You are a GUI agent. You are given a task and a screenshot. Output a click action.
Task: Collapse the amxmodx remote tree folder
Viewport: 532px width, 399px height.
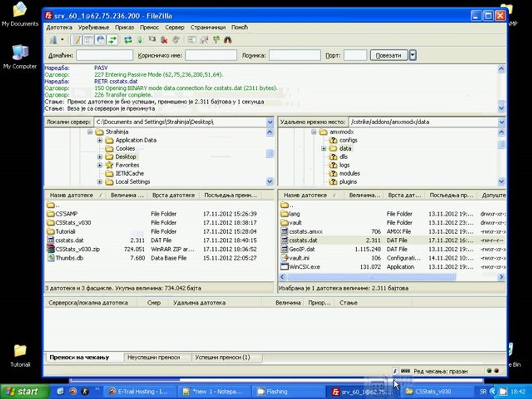point(314,132)
